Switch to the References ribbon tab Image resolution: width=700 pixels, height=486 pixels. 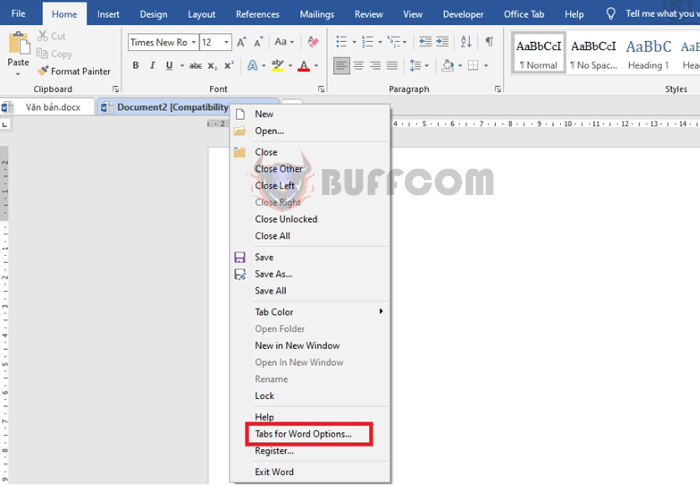[x=258, y=14]
